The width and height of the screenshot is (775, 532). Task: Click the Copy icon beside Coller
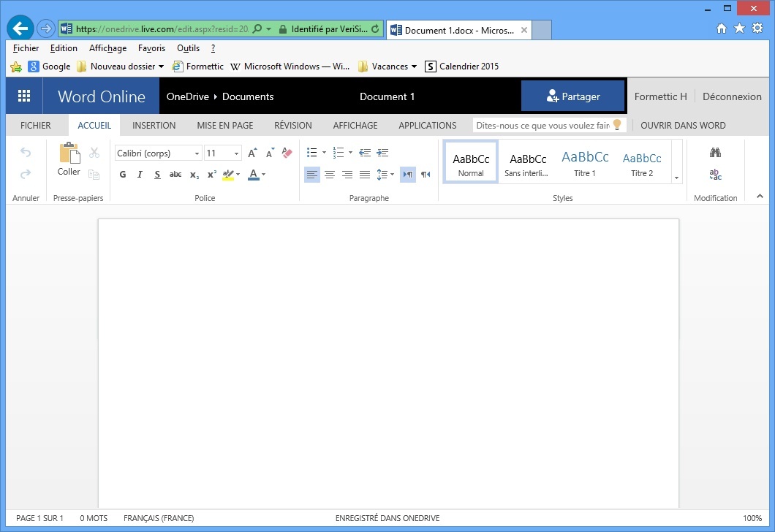[x=94, y=174]
